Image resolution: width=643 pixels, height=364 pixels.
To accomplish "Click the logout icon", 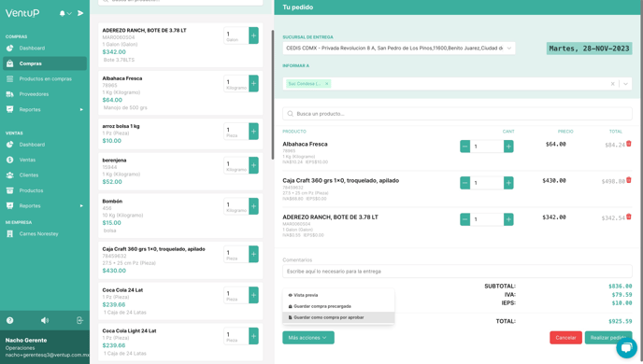I will (x=80, y=320).
